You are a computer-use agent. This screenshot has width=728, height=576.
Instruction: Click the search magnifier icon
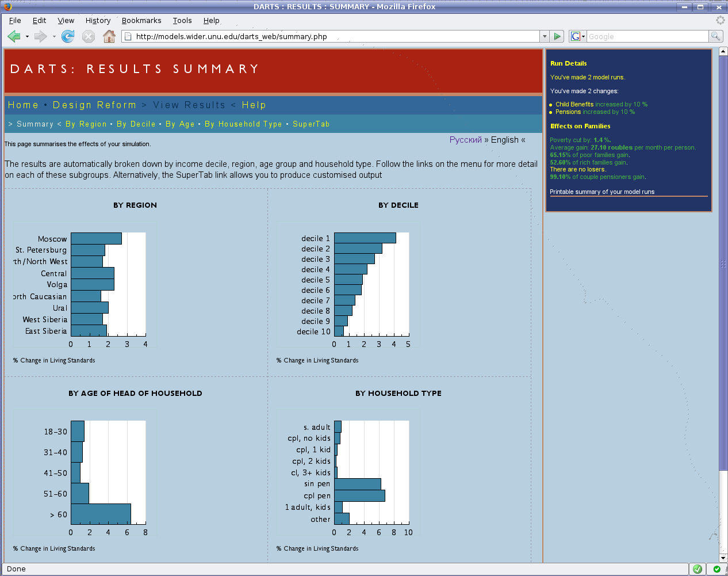(715, 36)
